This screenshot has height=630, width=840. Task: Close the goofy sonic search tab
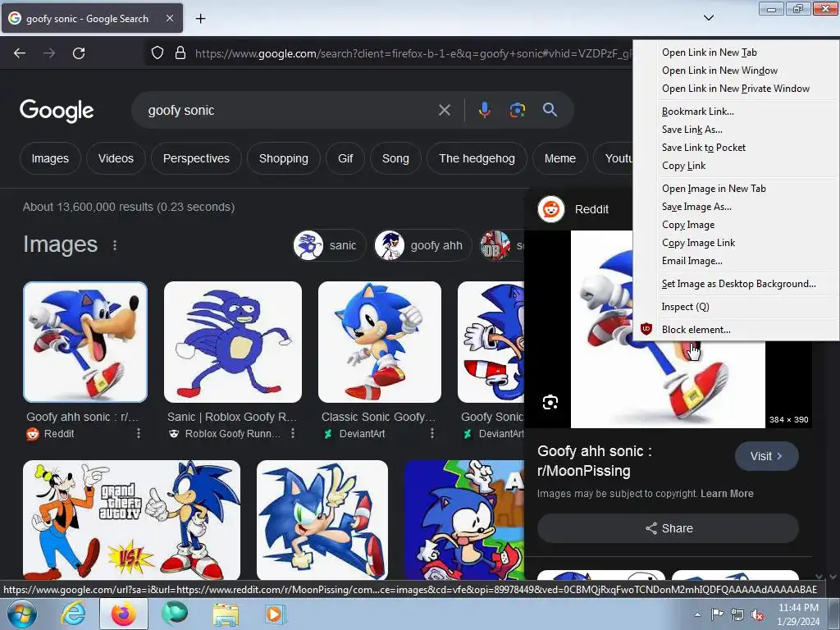(169, 18)
